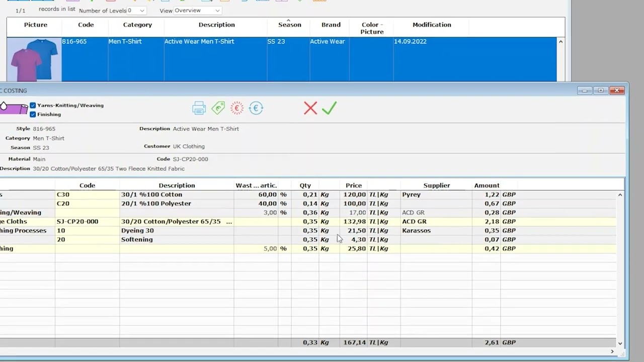Click right arrow of horizontal scrollbar
This screenshot has height=362, width=644.
click(612, 351)
